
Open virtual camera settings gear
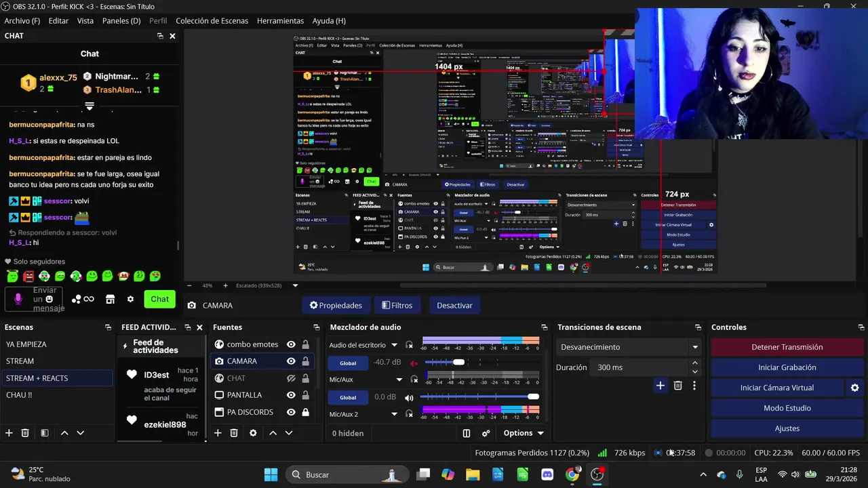(x=854, y=388)
